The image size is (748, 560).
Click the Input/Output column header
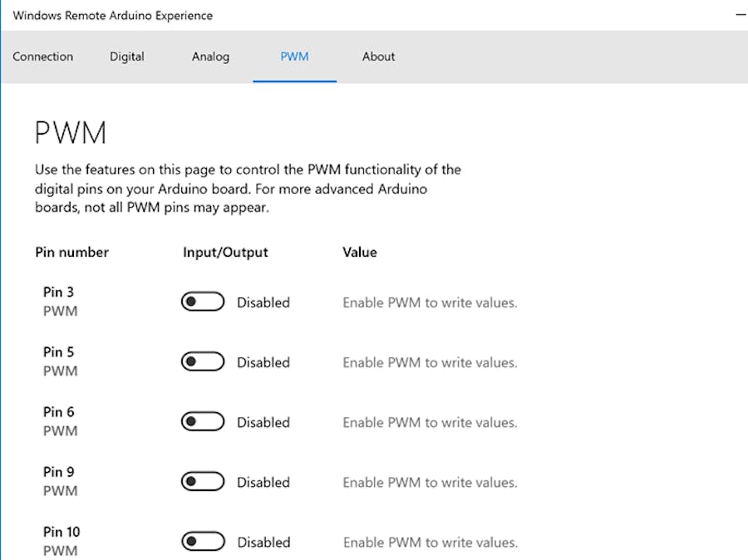tap(225, 252)
